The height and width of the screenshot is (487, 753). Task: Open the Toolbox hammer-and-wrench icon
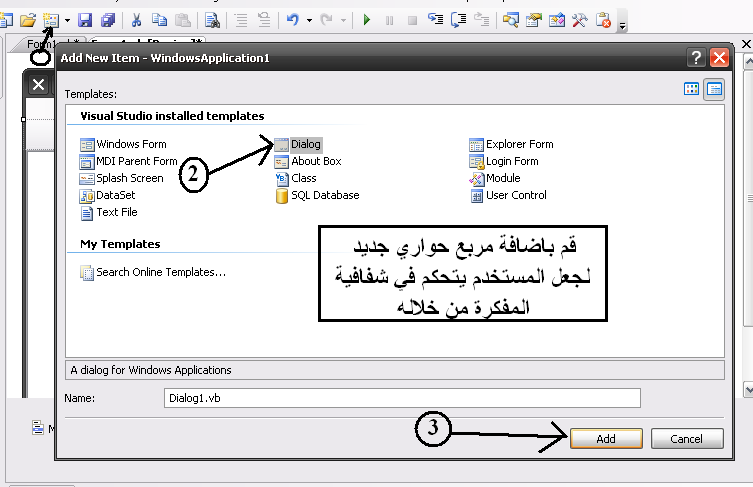coord(579,20)
